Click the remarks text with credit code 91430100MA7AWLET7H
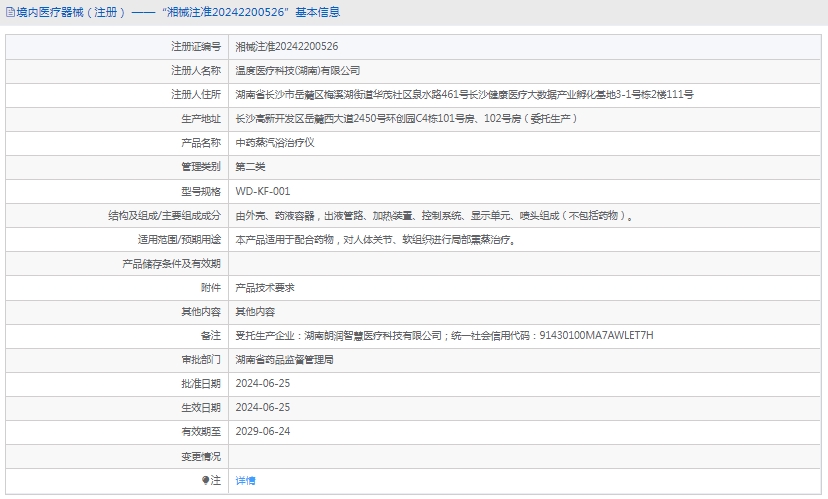 pos(444,335)
